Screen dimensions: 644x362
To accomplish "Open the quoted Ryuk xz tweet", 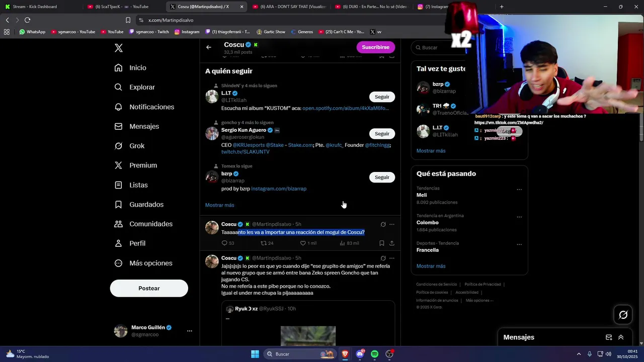I will point(308,323).
